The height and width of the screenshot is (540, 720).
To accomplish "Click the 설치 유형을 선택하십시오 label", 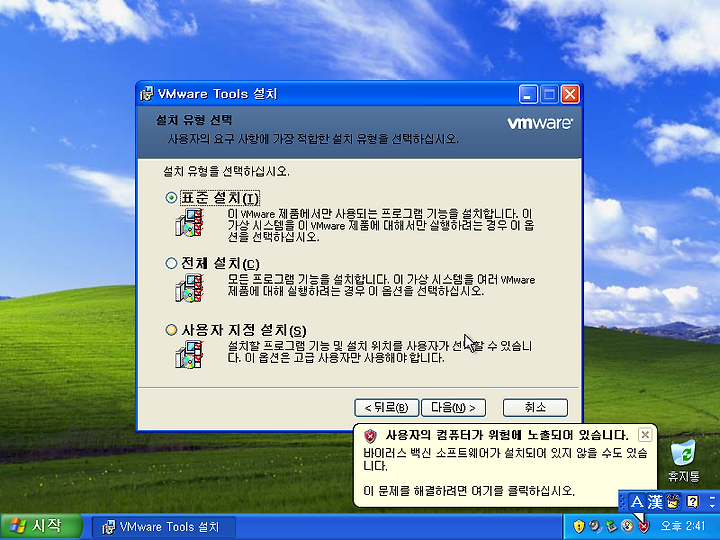I will [226, 172].
